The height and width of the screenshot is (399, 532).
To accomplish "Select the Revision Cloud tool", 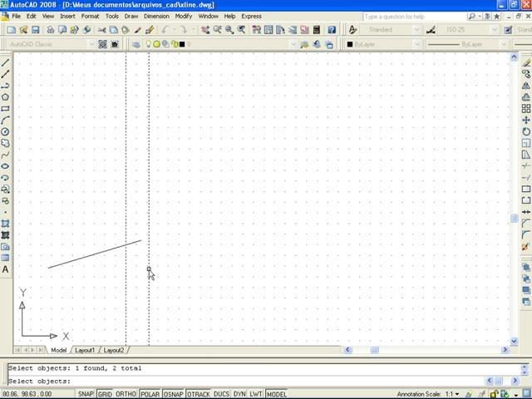I will pyautogui.click(x=5, y=143).
